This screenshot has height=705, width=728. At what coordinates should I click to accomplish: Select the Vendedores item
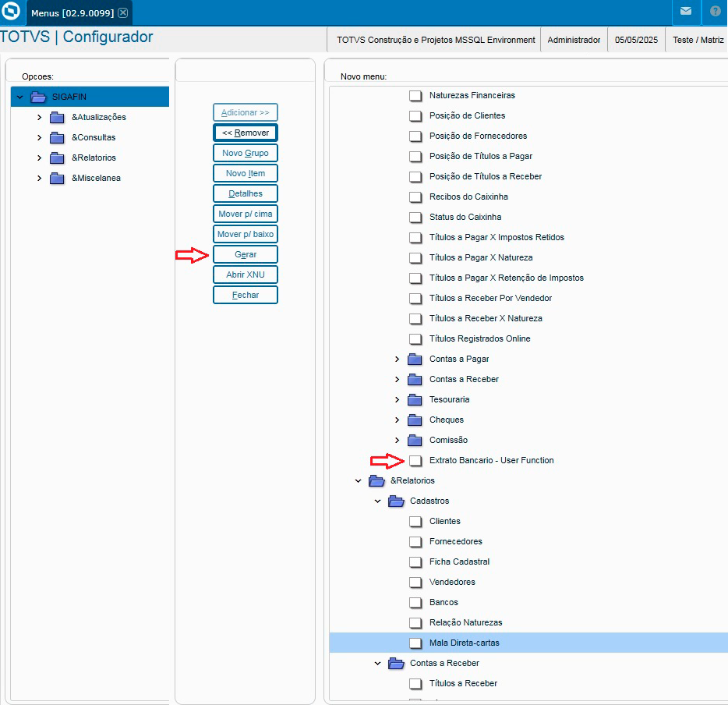pyautogui.click(x=452, y=582)
